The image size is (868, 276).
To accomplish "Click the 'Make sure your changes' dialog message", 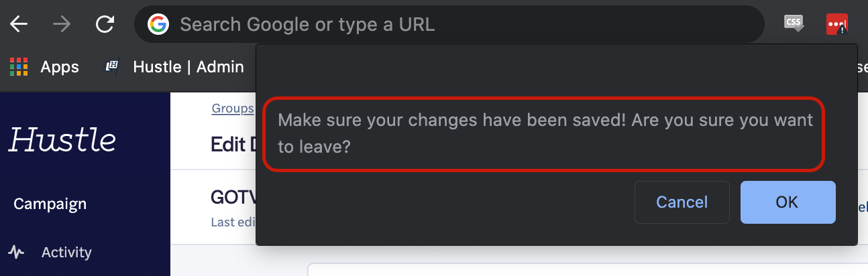I will 545,133.
